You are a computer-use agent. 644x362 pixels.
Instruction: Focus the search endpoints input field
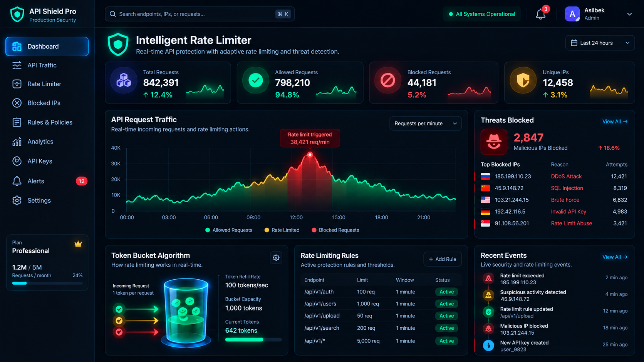(x=200, y=14)
